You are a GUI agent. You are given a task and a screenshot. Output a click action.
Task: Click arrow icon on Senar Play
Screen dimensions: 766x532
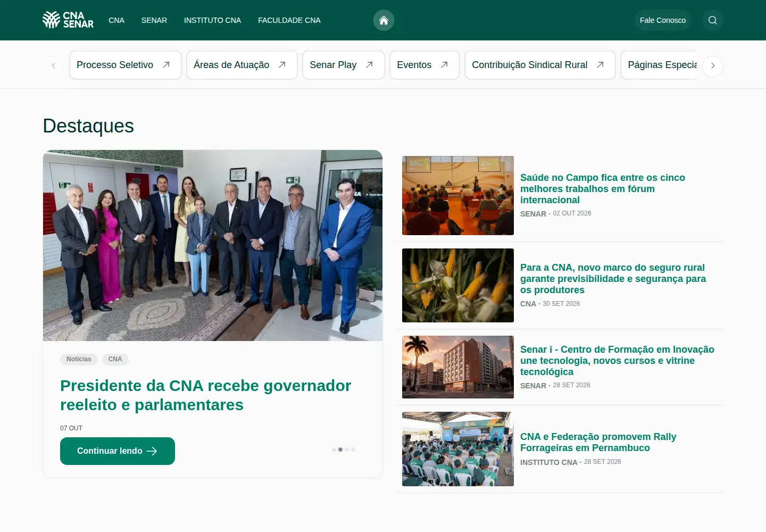click(x=369, y=65)
